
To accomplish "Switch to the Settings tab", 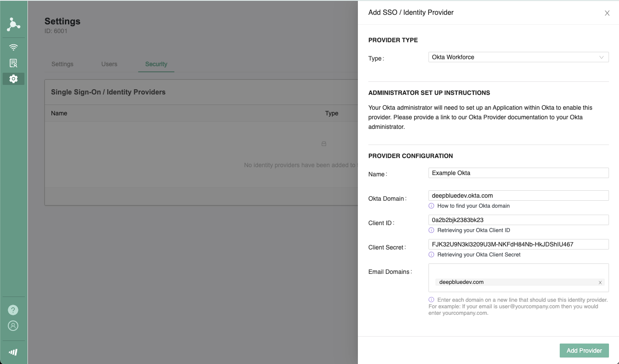I will (x=62, y=64).
